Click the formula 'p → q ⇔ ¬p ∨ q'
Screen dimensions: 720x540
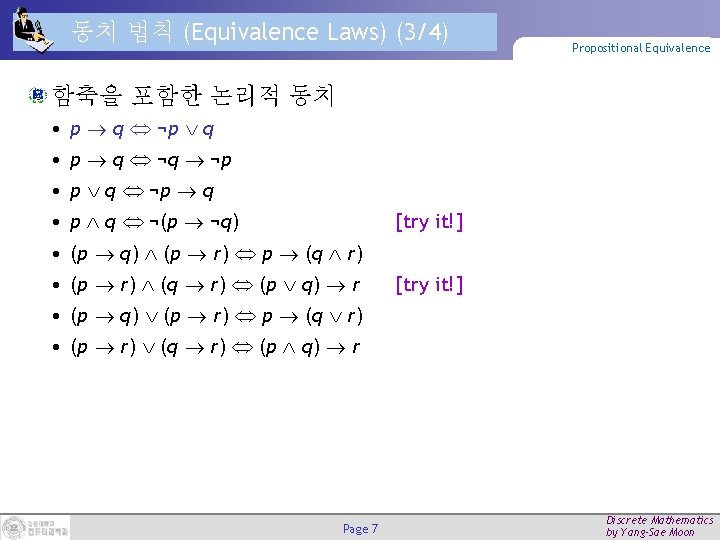click(x=141, y=130)
